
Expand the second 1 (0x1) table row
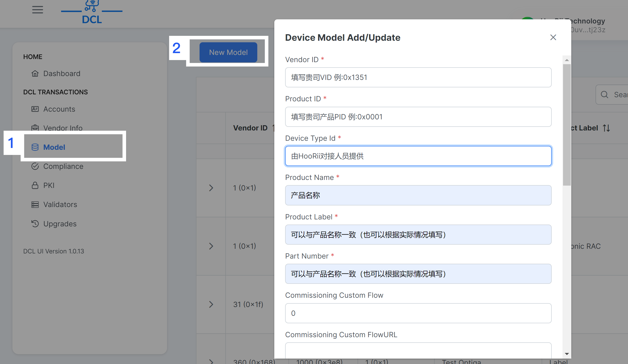tap(211, 246)
